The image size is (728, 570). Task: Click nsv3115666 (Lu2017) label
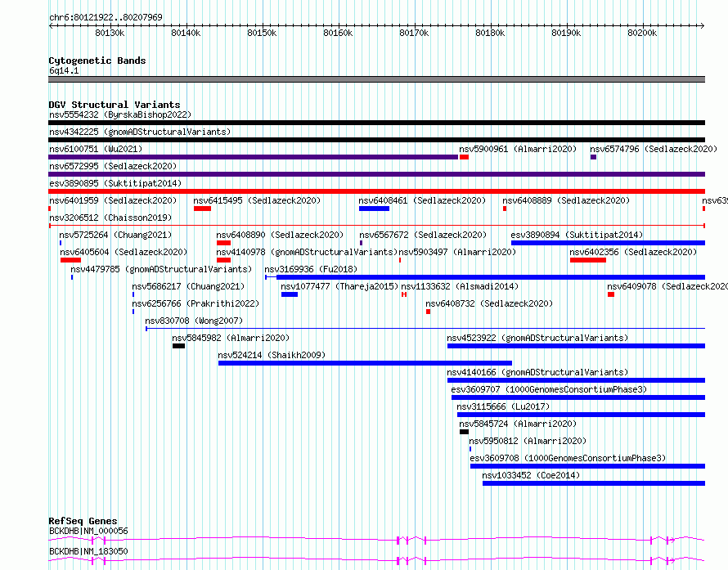(503, 406)
